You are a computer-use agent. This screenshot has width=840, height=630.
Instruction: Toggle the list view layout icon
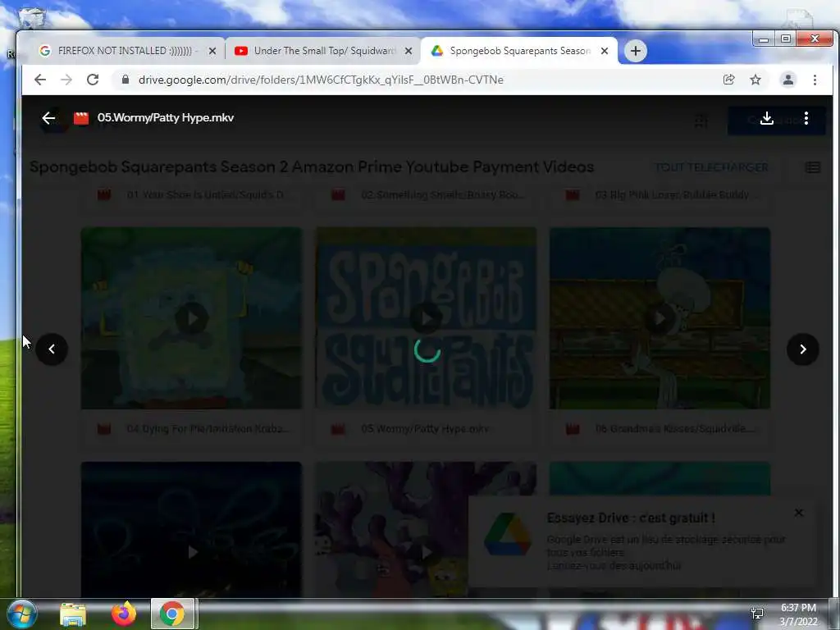[x=813, y=167]
